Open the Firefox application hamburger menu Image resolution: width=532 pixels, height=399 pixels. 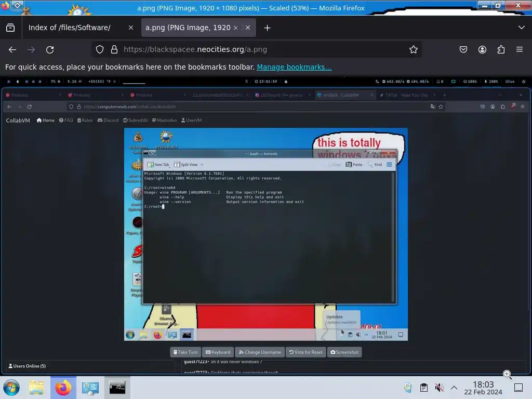[x=520, y=49]
